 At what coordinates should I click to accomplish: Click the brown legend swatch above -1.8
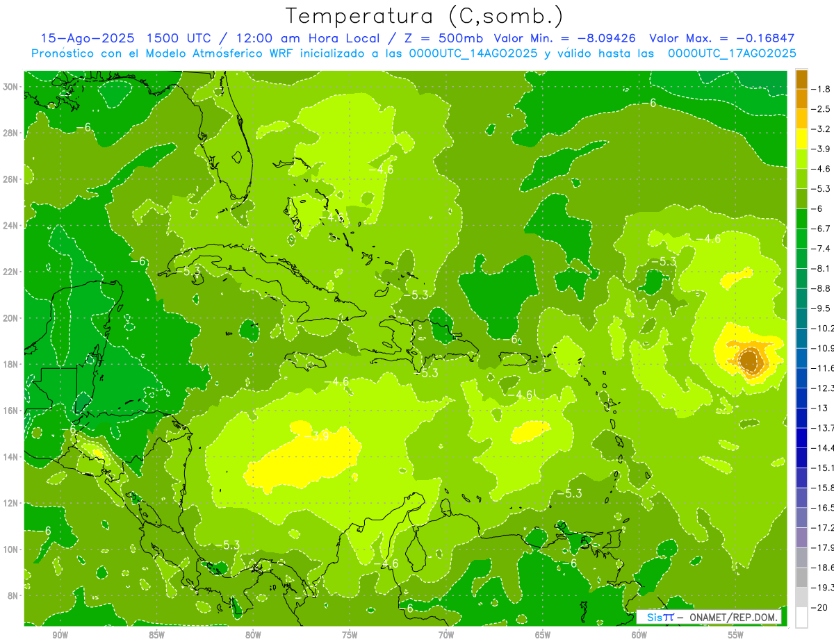pos(801,79)
